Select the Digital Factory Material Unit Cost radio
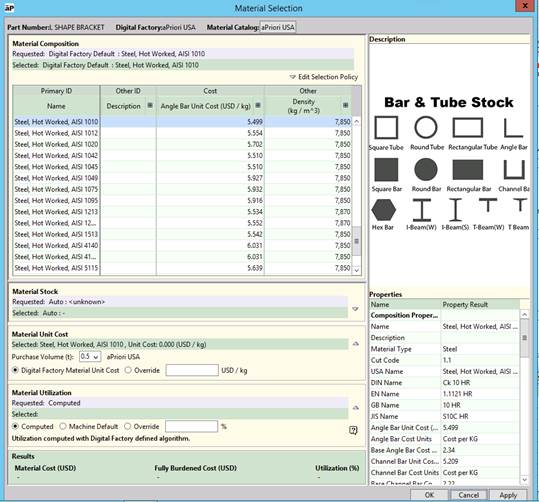539x502 pixels. point(15,370)
